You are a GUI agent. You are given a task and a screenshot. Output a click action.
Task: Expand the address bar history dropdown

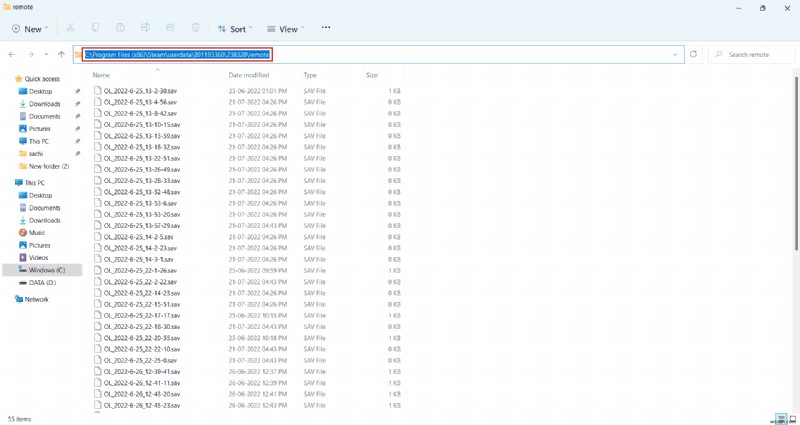pyautogui.click(x=676, y=54)
